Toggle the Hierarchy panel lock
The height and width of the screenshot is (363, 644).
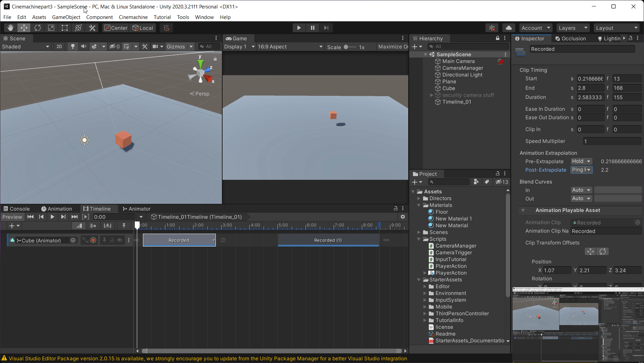coord(498,38)
